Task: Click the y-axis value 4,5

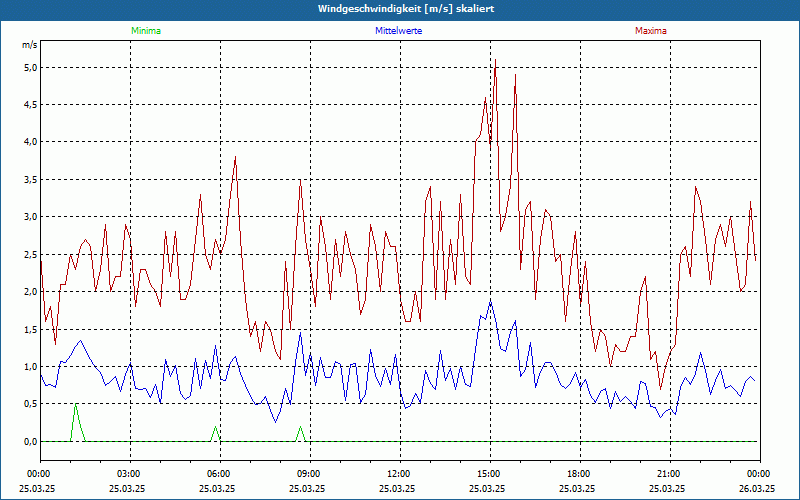Action: (x=31, y=105)
